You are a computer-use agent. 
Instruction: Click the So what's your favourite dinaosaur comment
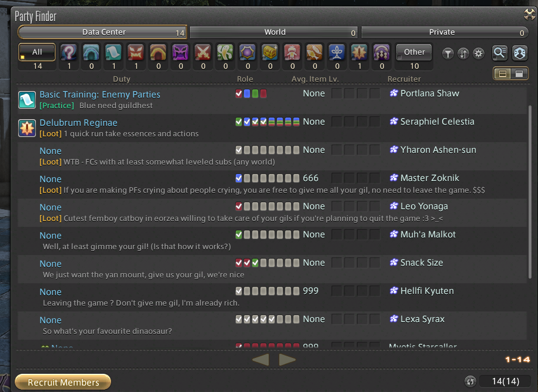pos(108,331)
